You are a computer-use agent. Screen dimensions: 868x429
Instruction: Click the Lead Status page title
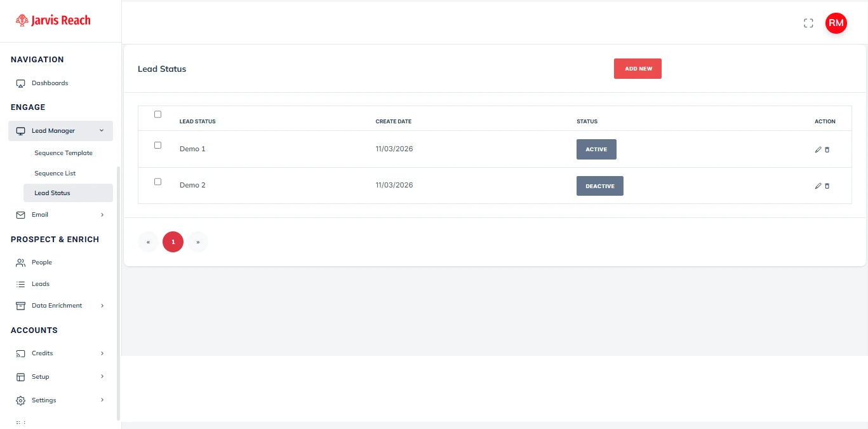162,69
